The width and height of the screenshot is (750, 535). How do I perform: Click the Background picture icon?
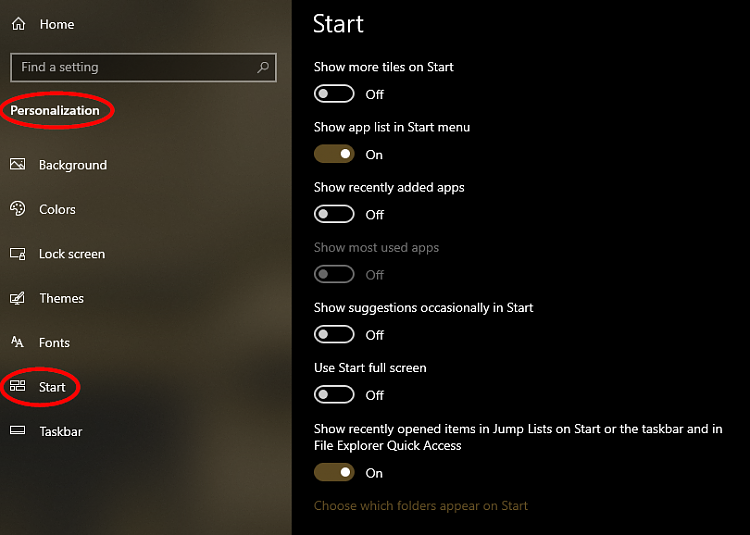coord(18,164)
